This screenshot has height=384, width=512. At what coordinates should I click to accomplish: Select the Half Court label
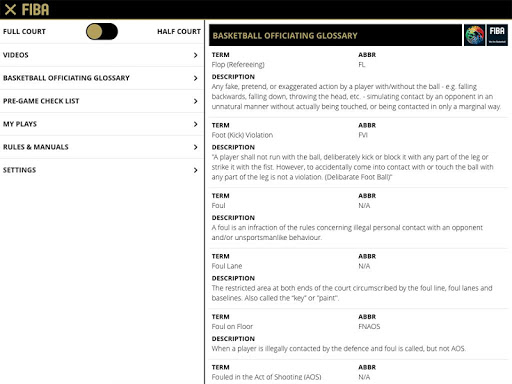click(x=179, y=32)
